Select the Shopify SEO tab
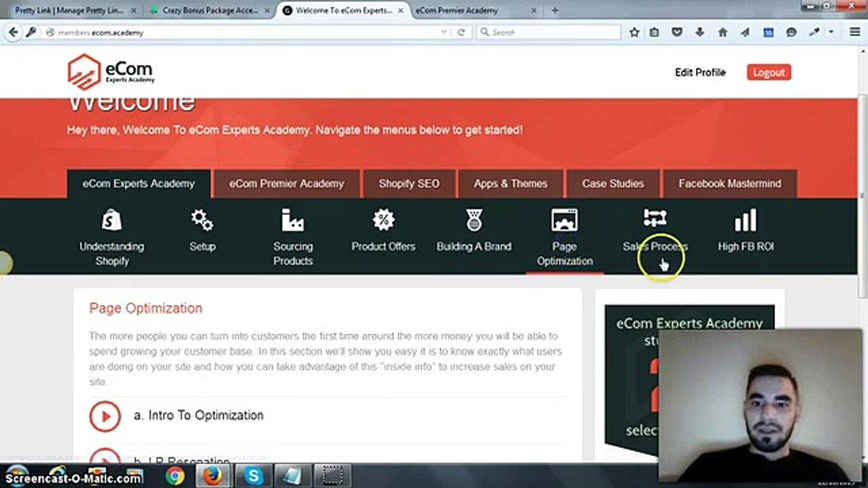 coord(409,184)
